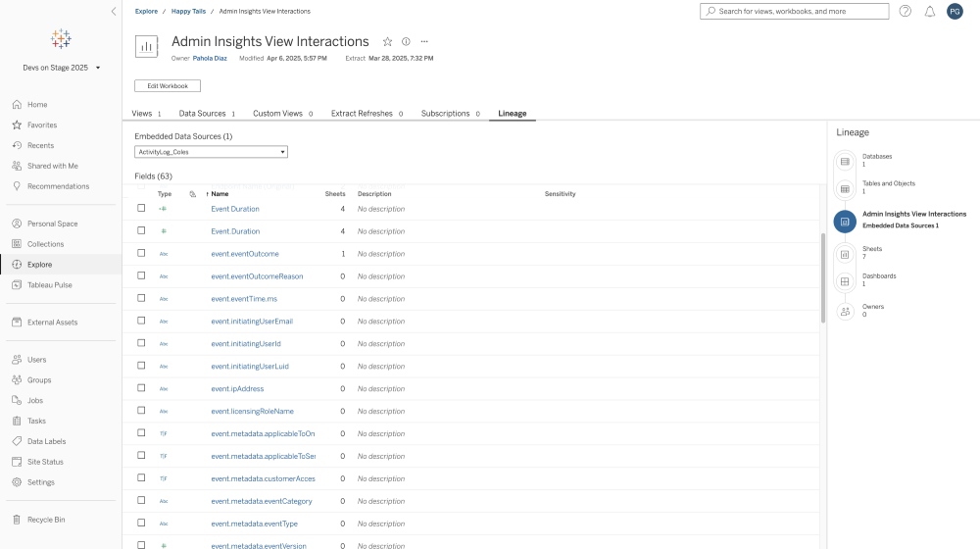Open the more actions ellipsis menu
The width and height of the screenshot is (980, 549).
(424, 42)
